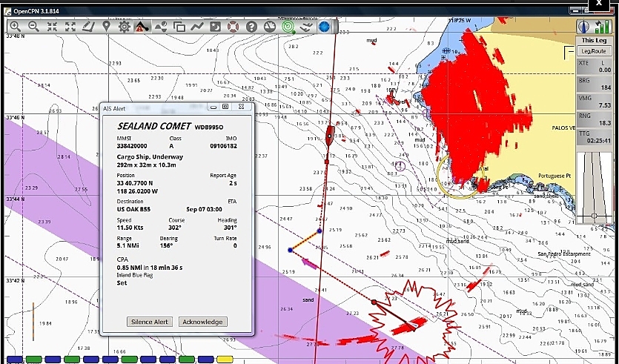The width and height of the screenshot is (619, 364).
Task: Open the About question mark icon
Action: pyautogui.click(x=251, y=27)
